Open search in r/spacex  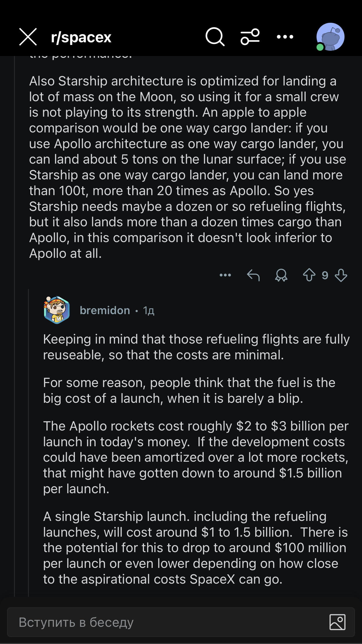click(215, 37)
